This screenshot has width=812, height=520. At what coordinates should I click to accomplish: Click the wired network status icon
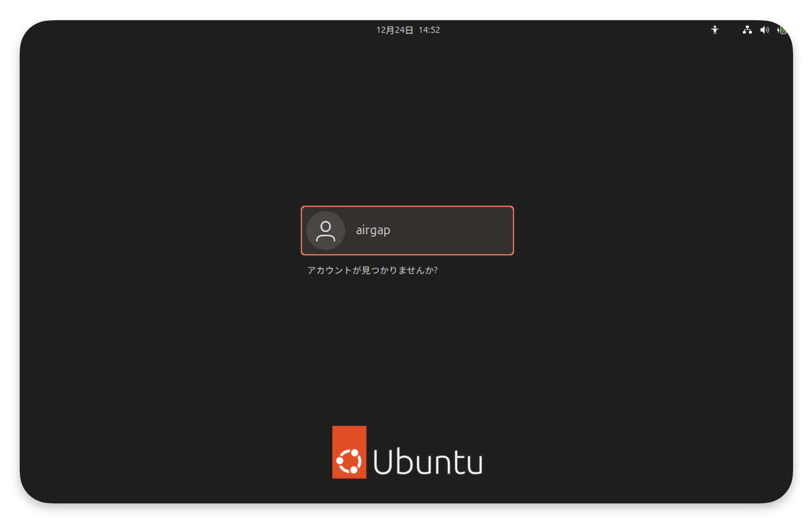coord(747,30)
